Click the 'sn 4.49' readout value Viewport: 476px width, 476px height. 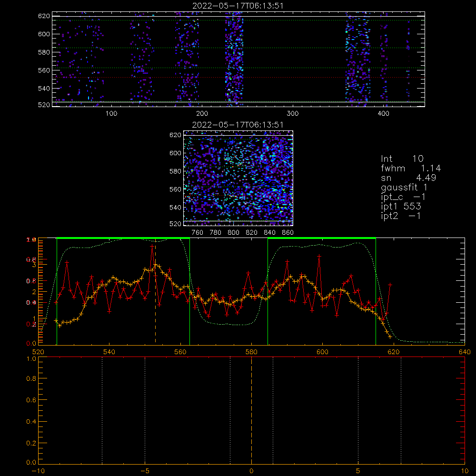pyautogui.click(x=408, y=178)
